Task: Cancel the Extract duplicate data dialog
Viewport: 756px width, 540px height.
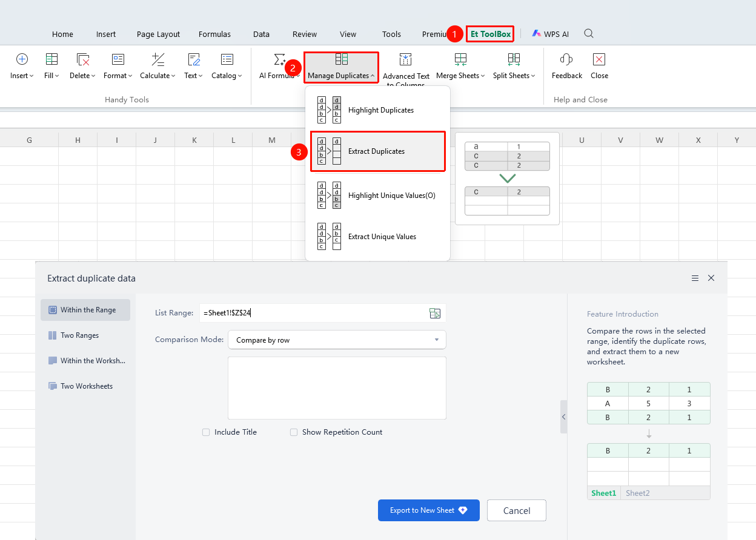Action: [x=517, y=510]
